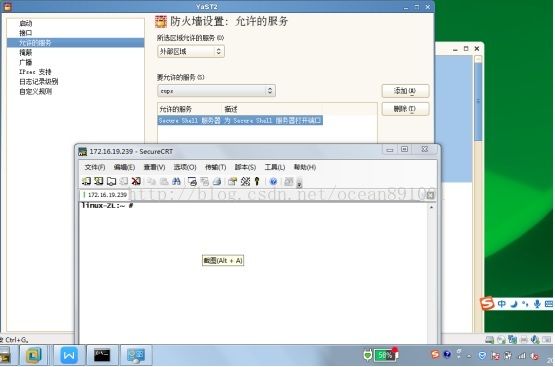Viewport: 555px width, 367px height.
Task: Open the remote desktop taskbar button
Action: [x=136, y=355]
